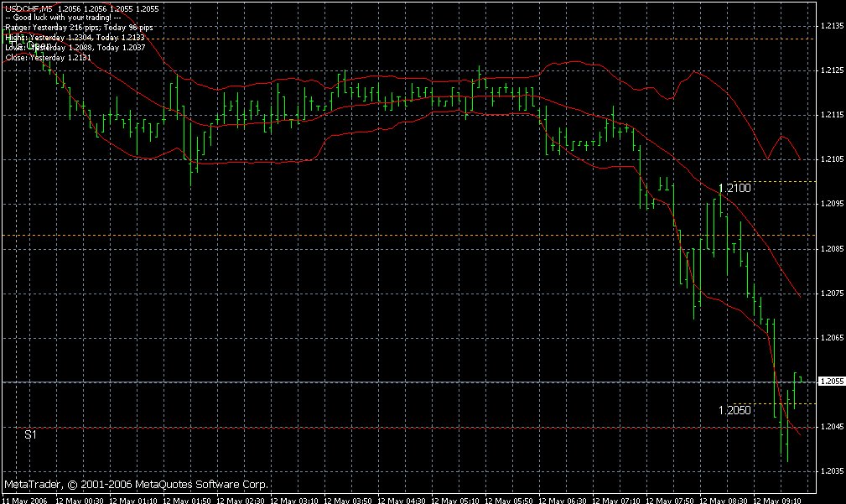Click the '12 May 01:50' time axis label

[187, 500]
